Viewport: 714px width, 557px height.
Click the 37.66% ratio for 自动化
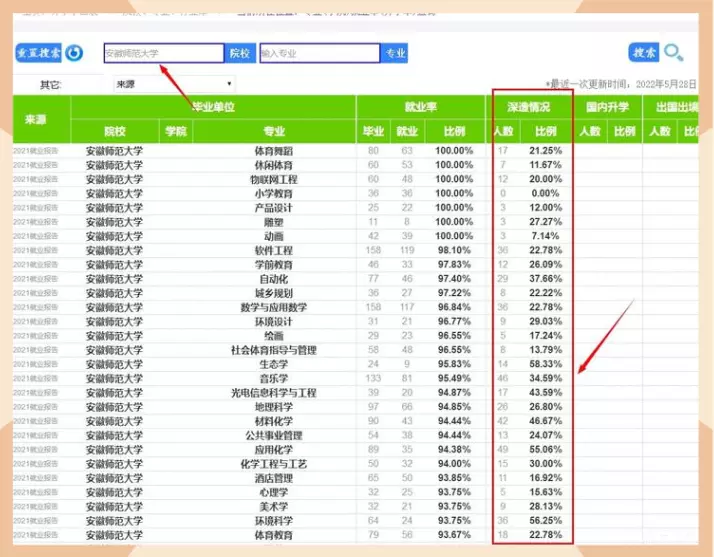pos(546,279)
